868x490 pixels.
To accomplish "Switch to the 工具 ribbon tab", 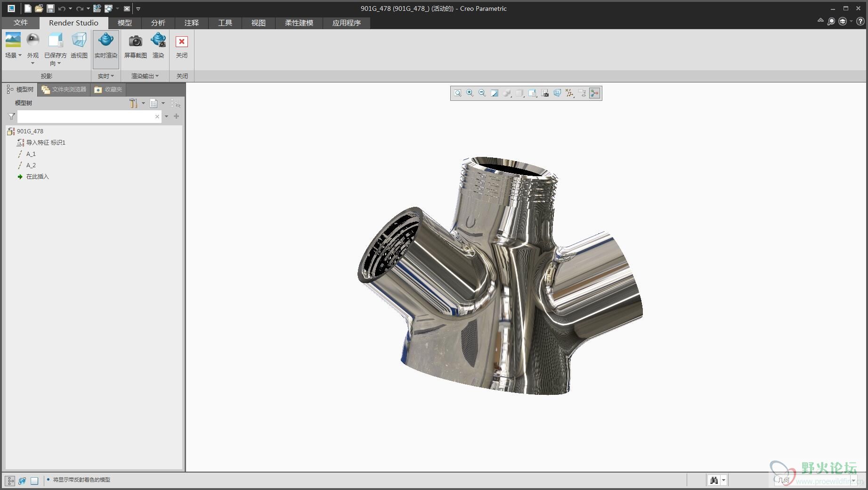I will coord(225,23).
